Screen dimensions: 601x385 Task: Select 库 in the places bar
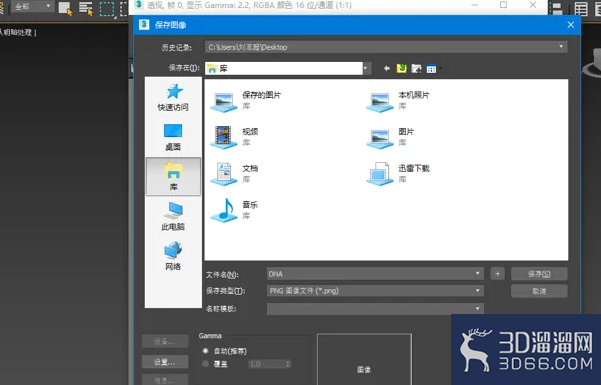click(x=173, y=176)
